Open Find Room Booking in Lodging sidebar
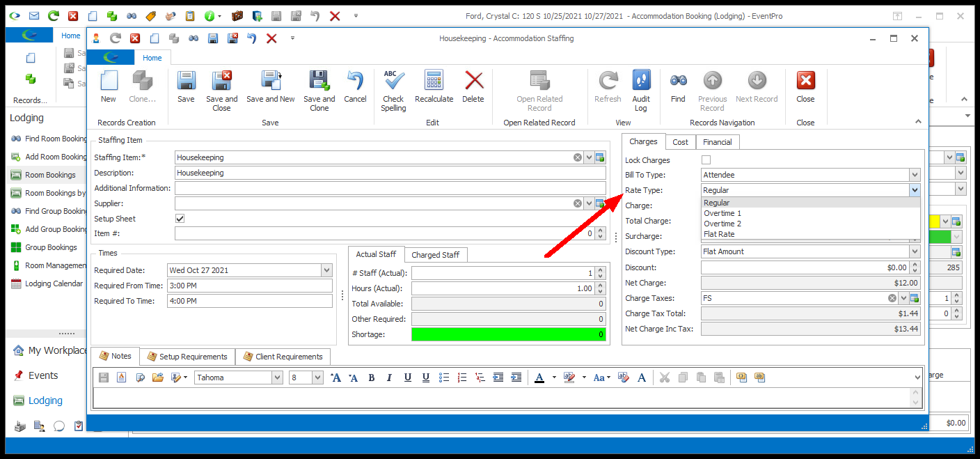The width and height of the screenshot is (980, 459). (49, 139)
